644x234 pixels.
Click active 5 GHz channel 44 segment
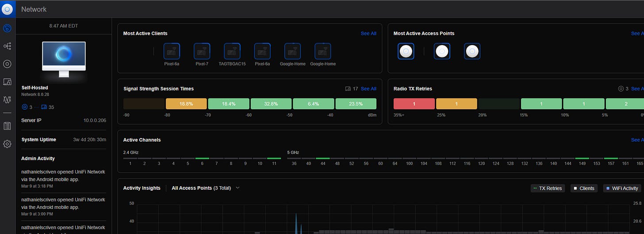(323, 158)
